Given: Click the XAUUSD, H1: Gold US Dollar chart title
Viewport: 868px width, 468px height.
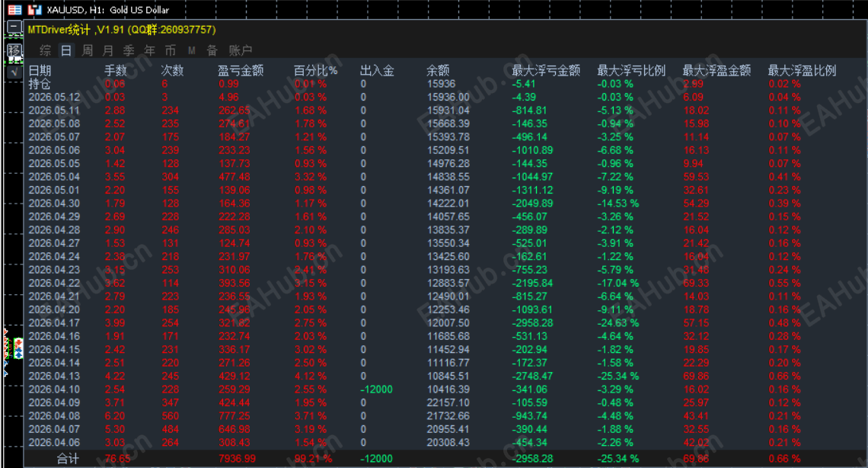Looking at the screenshot, I should coord(108,9).
